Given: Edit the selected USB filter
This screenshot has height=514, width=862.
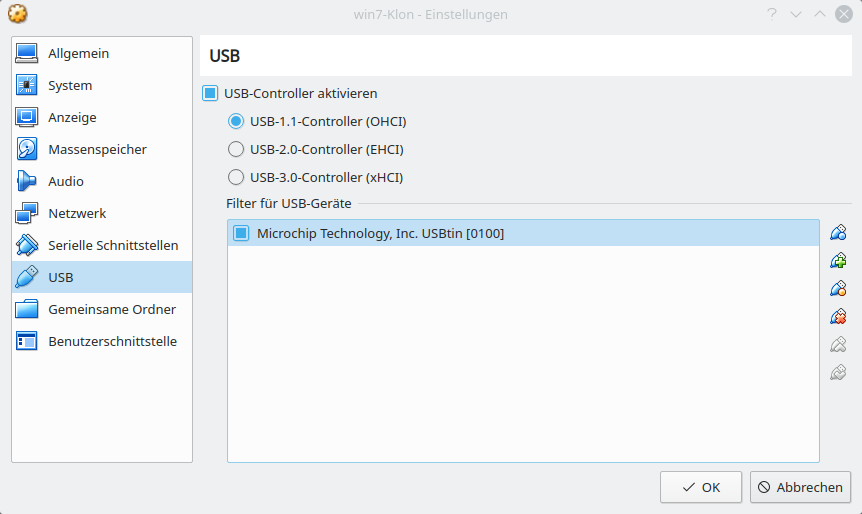Looking at the screenshot, I should point(838,289).
